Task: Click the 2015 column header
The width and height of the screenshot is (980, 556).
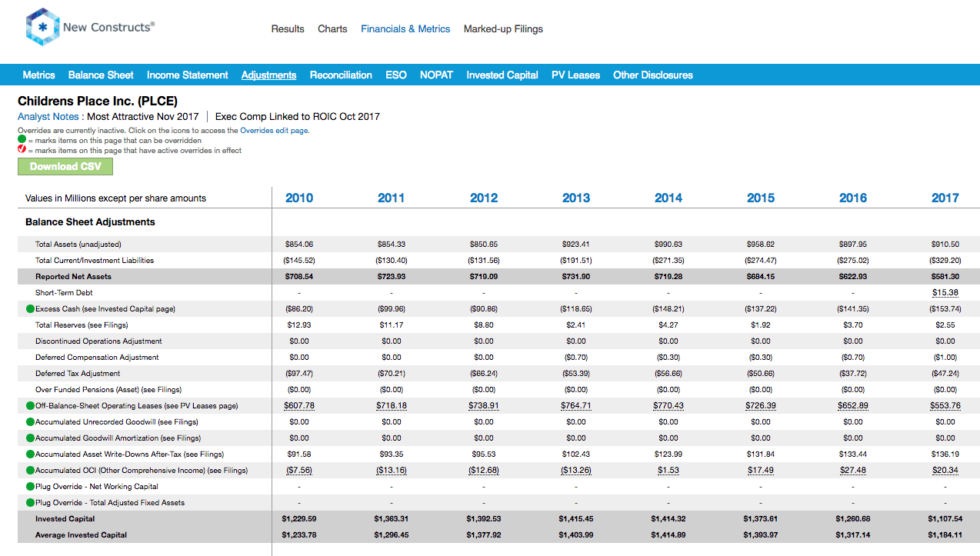Action: point(761,198)
